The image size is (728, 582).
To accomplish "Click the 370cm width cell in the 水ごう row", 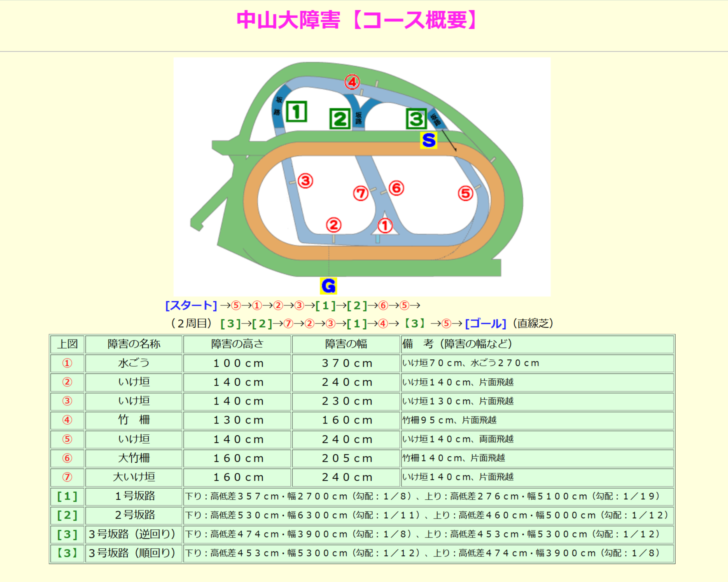I will tap(346, 363).
